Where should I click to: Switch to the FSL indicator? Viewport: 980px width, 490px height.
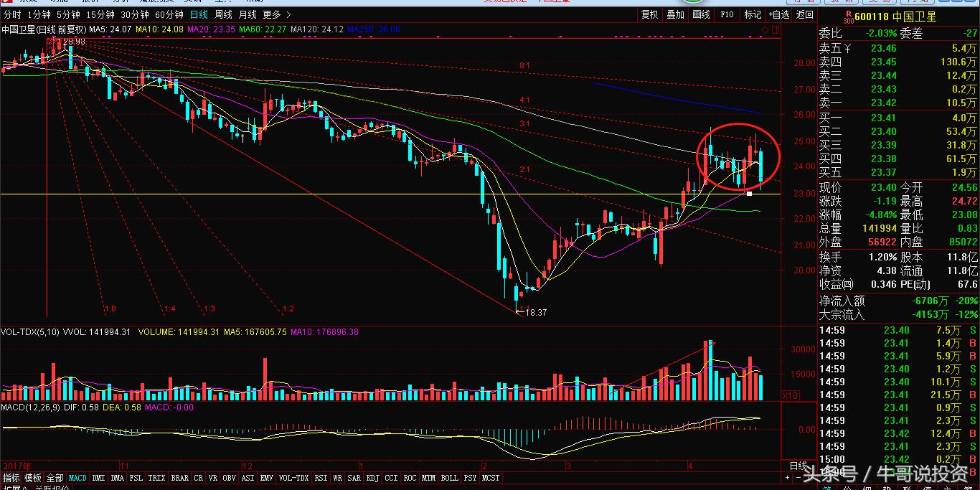136,478
